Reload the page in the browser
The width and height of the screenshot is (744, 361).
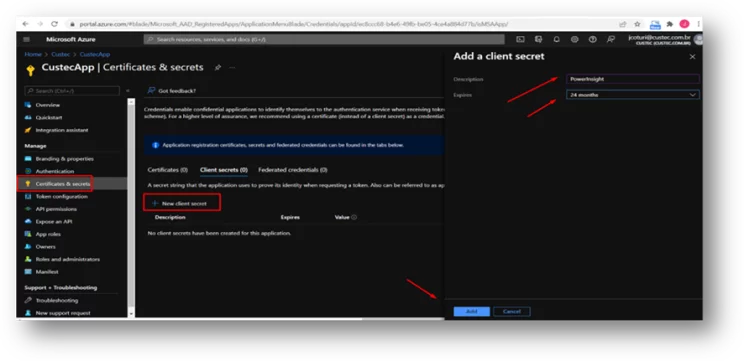[54, 24]
